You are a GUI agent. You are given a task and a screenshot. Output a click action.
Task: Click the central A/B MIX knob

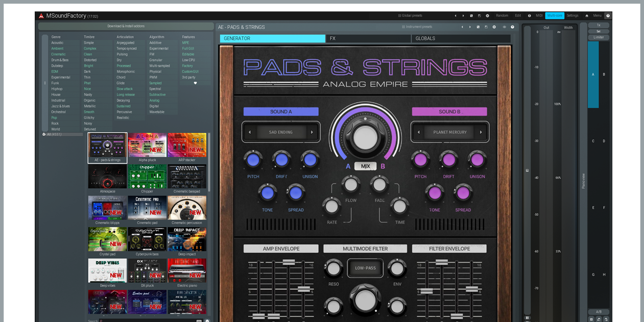pos(365,136)
